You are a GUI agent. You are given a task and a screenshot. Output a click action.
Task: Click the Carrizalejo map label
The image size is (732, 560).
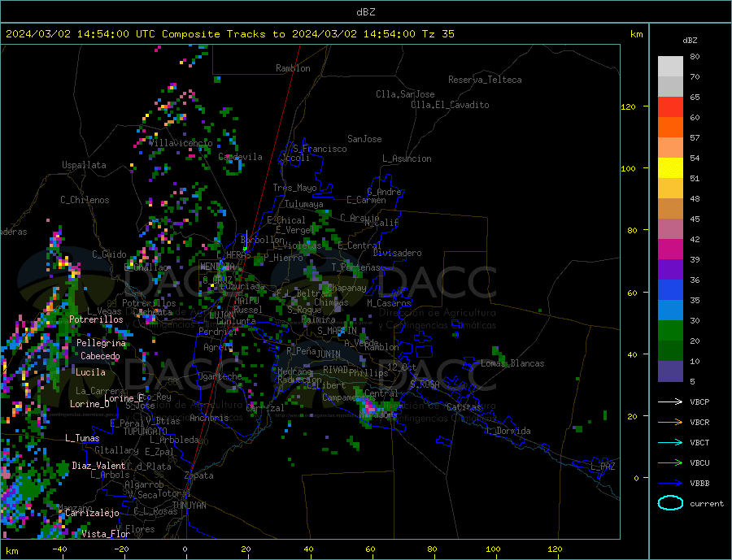[92, 513]
